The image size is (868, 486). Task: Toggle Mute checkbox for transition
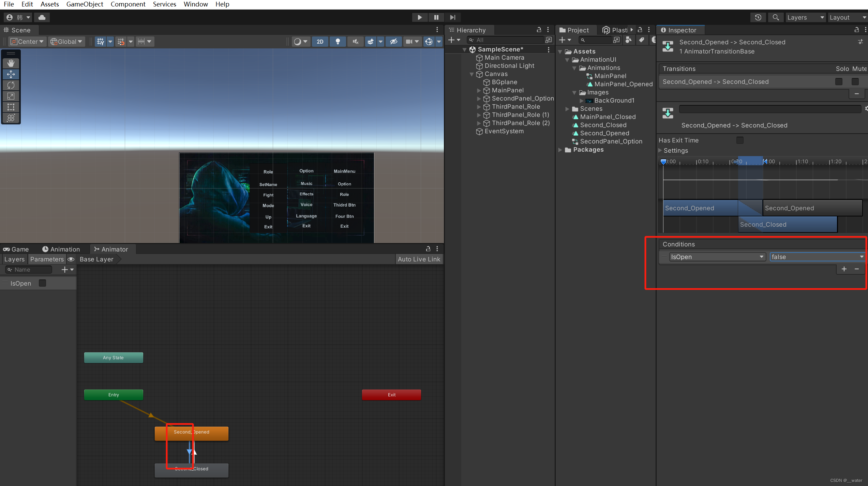click(855, 81)
